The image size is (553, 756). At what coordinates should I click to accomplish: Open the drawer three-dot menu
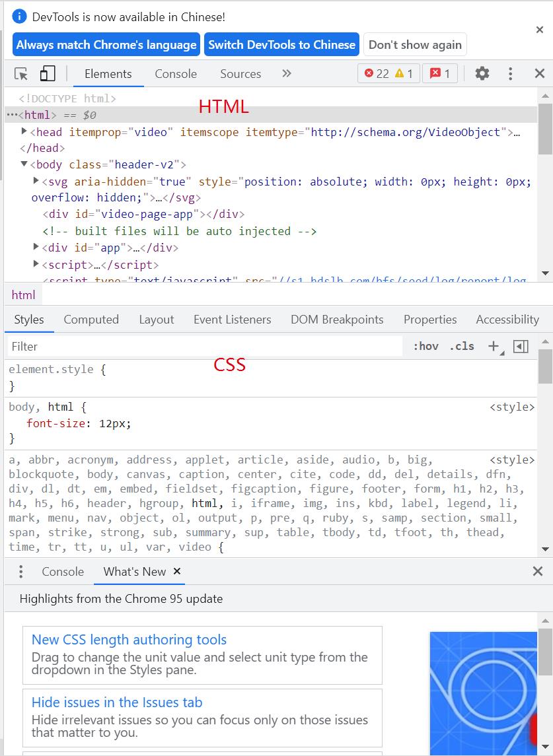pyautogui.click(x=20, y=571)
